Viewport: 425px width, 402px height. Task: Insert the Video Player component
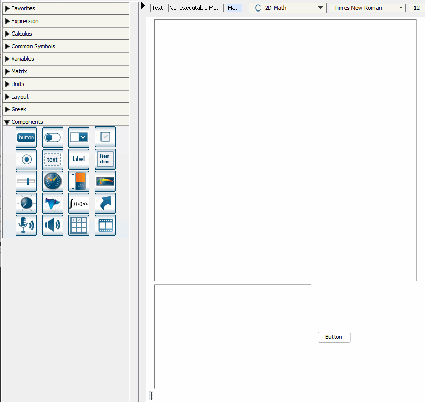point(105,225)
